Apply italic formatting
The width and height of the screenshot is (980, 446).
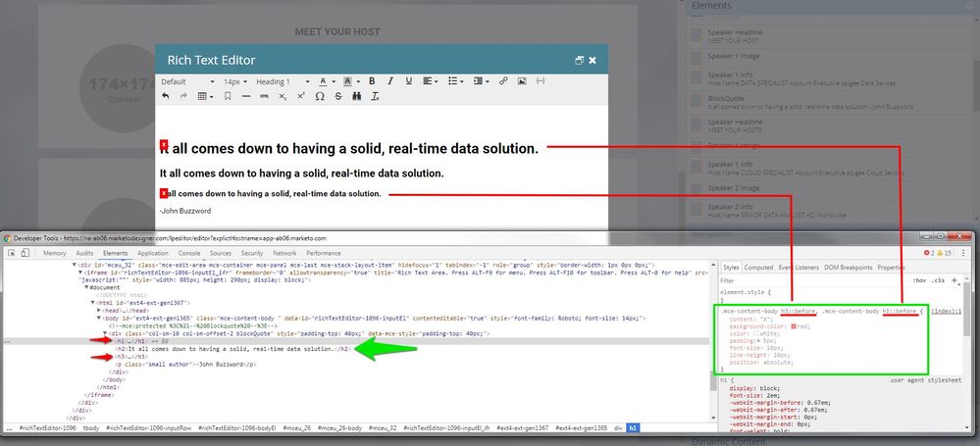click(x=390, y=81)
